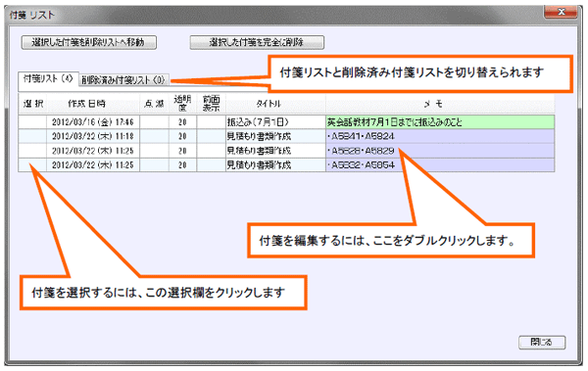Screen dimensions: 588x371
Task: Click the 点滅 column header
Action: 154,104
